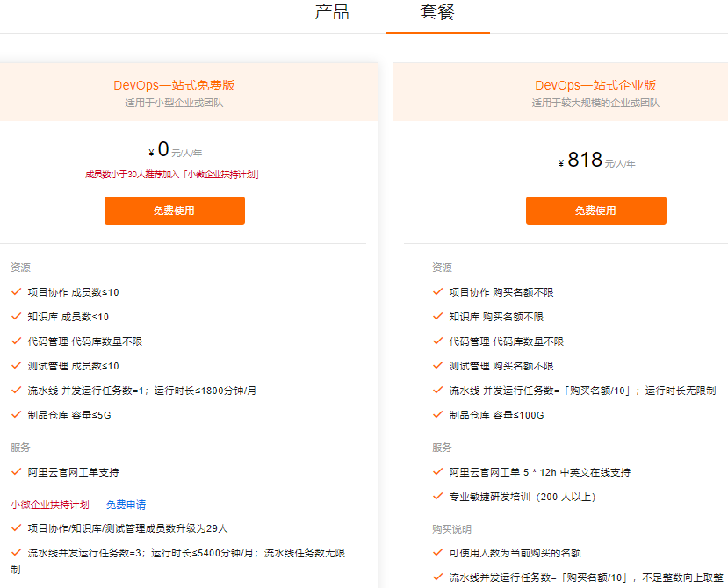Click checkmark beside 代码管理 in enterprise plan
This screenshot has height=588, width=728.
(x=438, y=341)
